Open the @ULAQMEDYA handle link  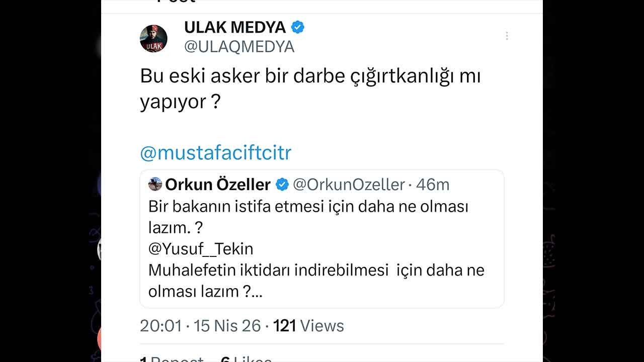coord(239,47)
